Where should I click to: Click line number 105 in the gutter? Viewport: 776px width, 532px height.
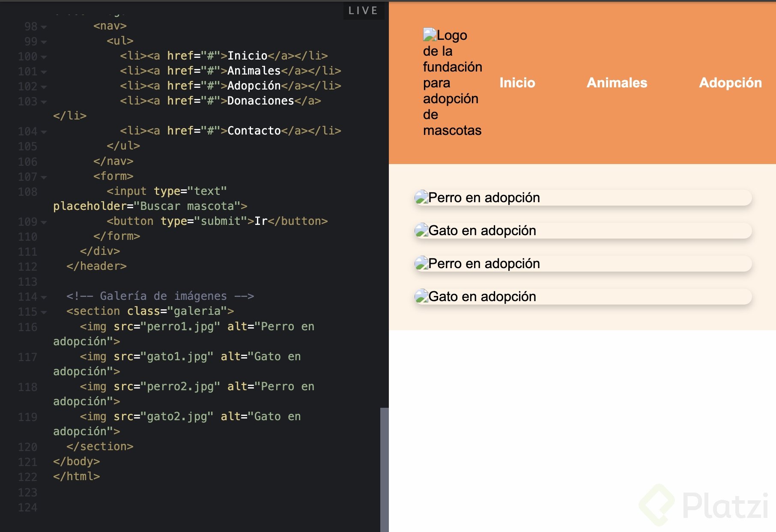[27, 146]
